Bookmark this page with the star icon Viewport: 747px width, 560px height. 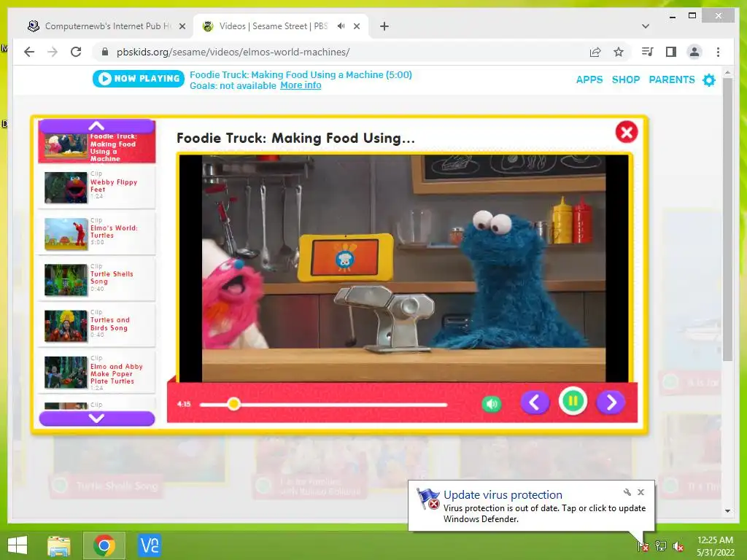click(619, 52)
